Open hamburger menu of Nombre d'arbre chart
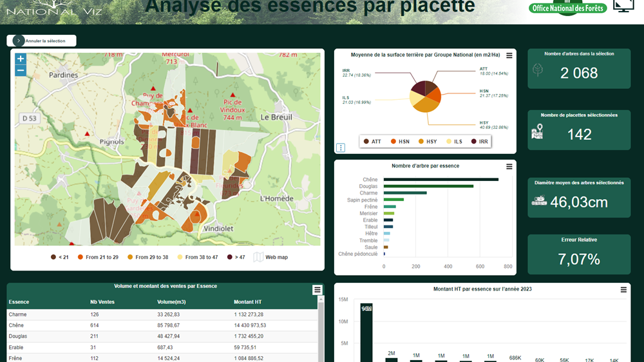This screenshot has width=644, height=362. click(x=509, y=167)
